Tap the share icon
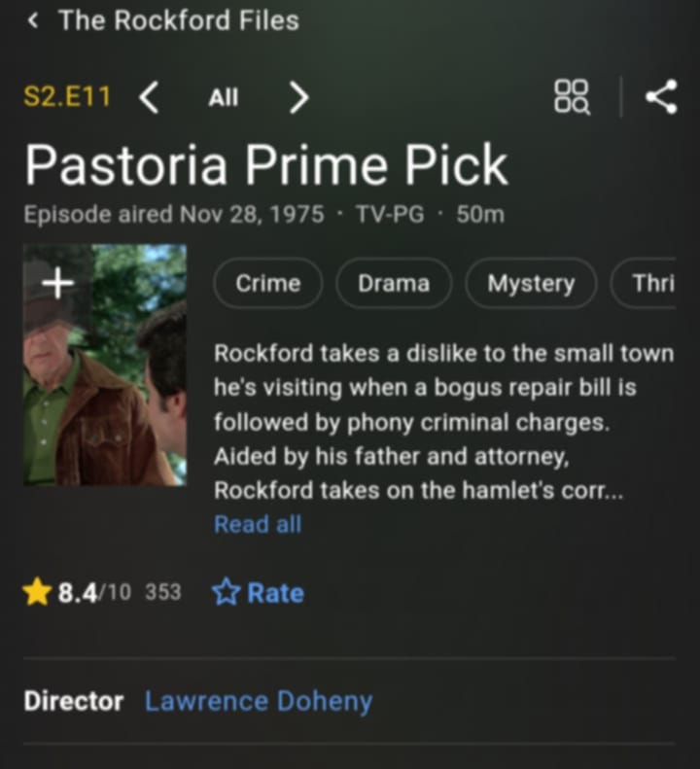The width and height of the screenshot is (700, 769). pos(661,96)
